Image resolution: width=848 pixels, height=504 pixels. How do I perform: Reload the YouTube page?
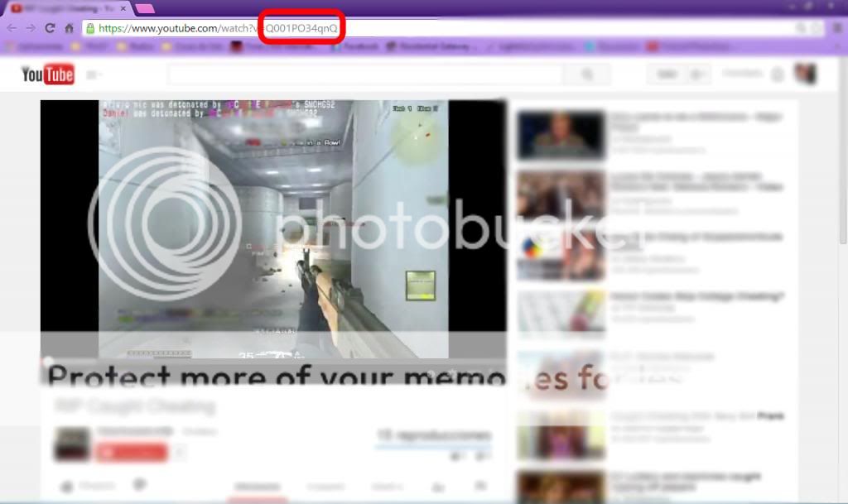click(x=50, y=28)
